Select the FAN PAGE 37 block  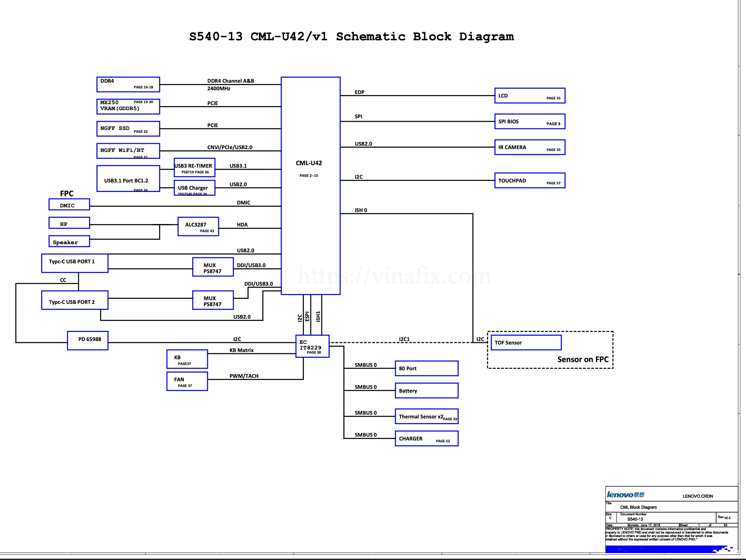[x=187, y=381]
